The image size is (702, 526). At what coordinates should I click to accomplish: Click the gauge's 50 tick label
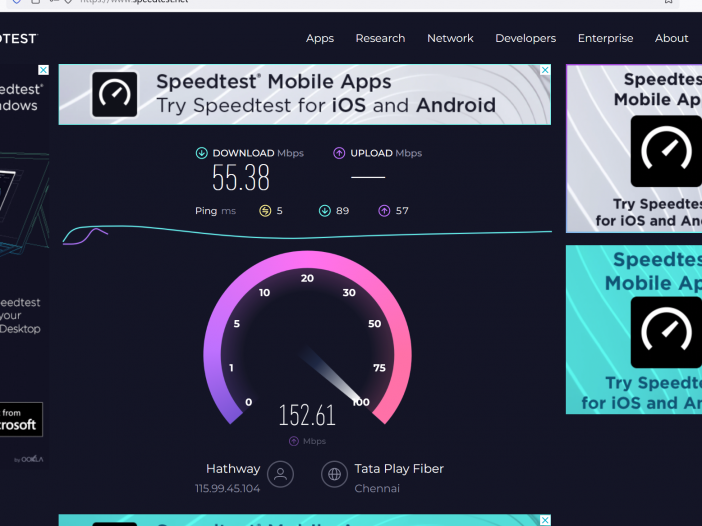point(374,324)
